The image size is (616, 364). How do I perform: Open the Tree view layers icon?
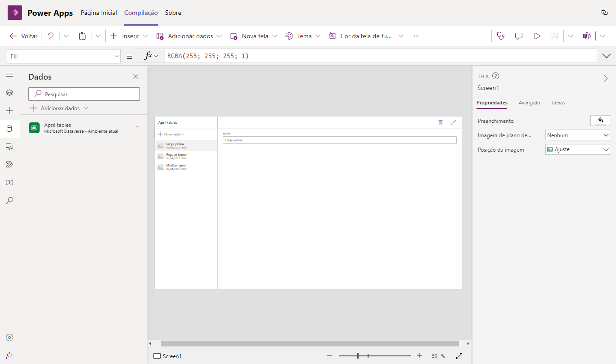click(x=9, y=93)
